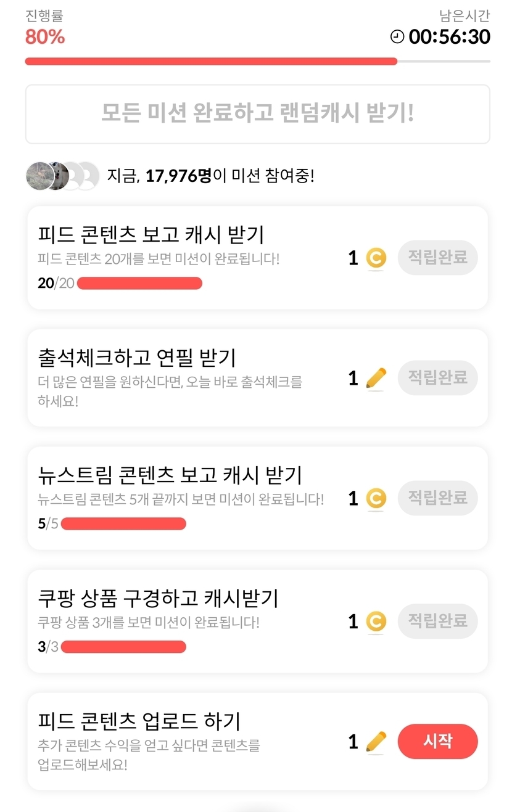Tap 모든 미션 완료하고 랜덤캐시 받기 button
Screen dimensions: 512x812
click(257, 113)
